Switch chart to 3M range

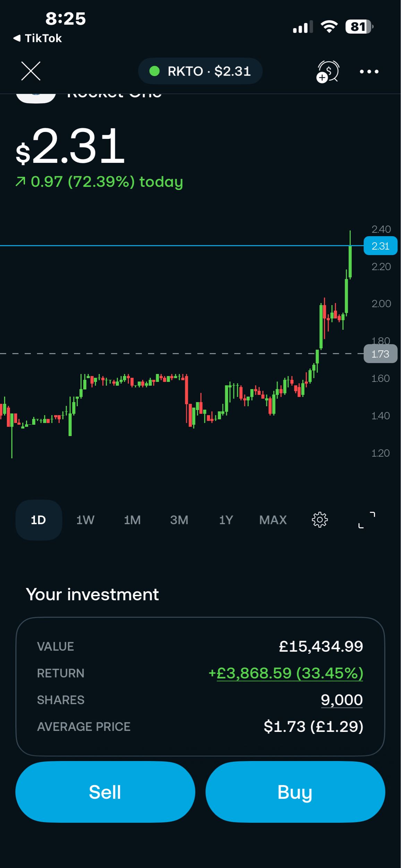coord(179,520)
